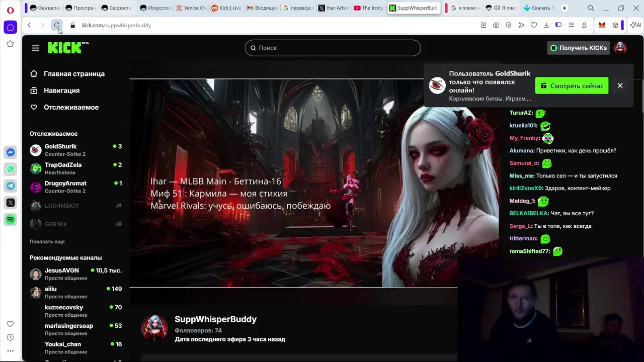Open offline channel LUG4NSKIY
This screenshot has height=362, width=644.
[75, 206]
